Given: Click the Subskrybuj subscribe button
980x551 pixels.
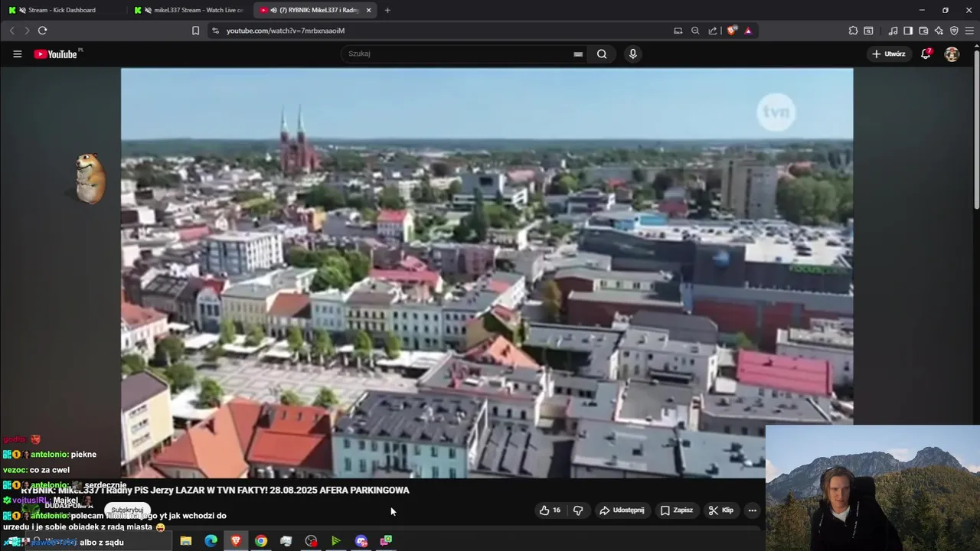Looking at the screenshot, I should pyautogui.click(x=127, y=510).
